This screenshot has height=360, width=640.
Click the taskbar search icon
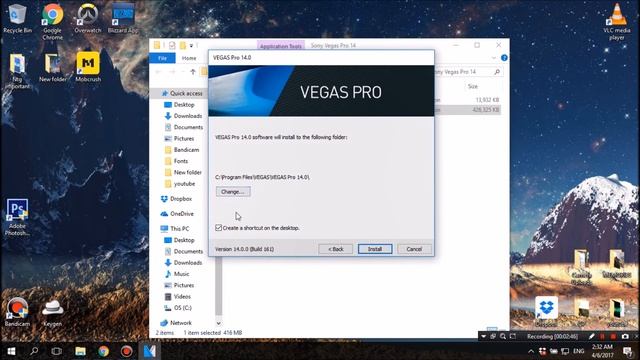(34, 351)
